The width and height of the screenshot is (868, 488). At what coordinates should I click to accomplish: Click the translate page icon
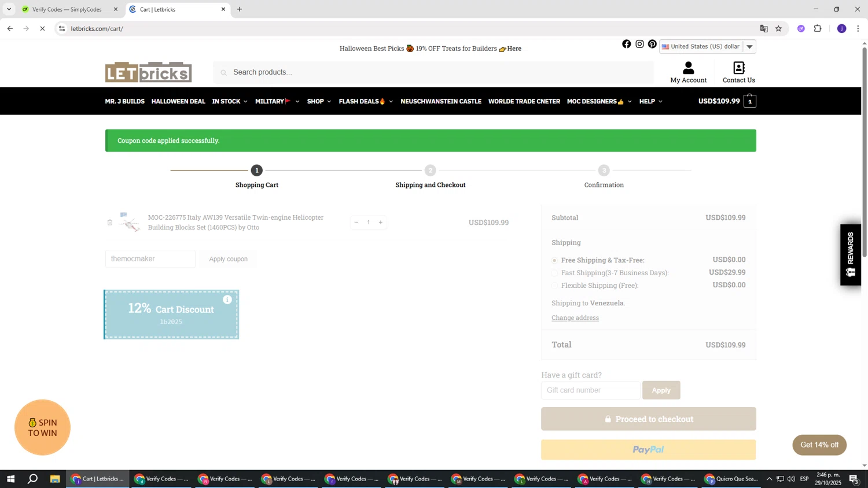click(x=764, y=28)
